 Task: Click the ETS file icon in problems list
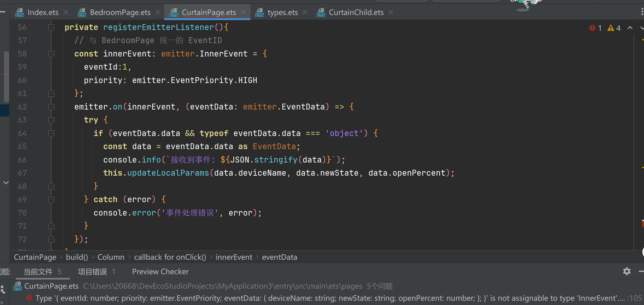[x=18, y=286]
